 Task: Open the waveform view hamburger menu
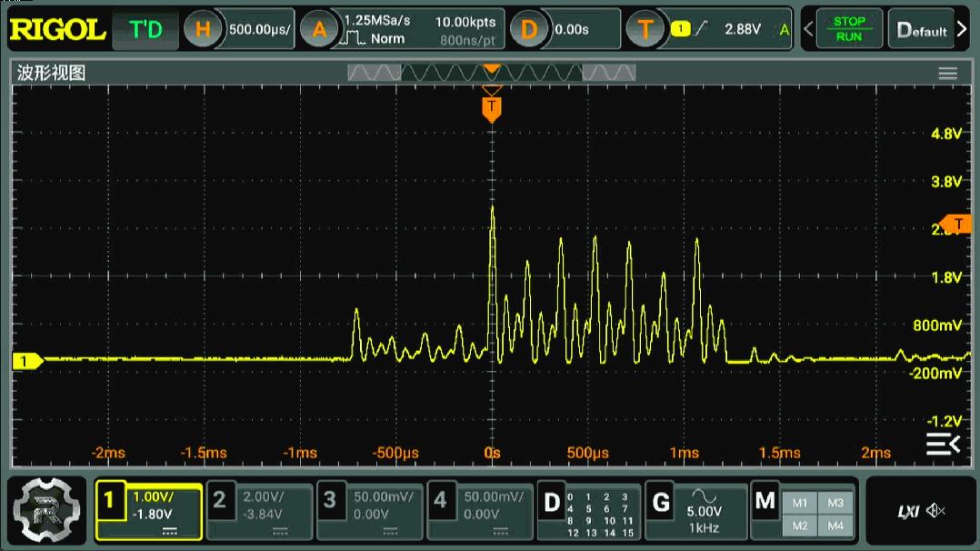(947, 74)
